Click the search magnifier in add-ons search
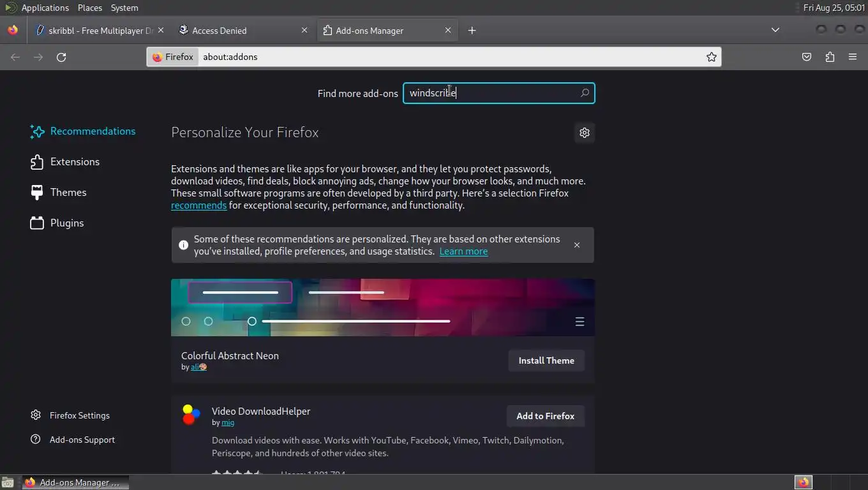The image size is (868, 490). coord(585,93)
